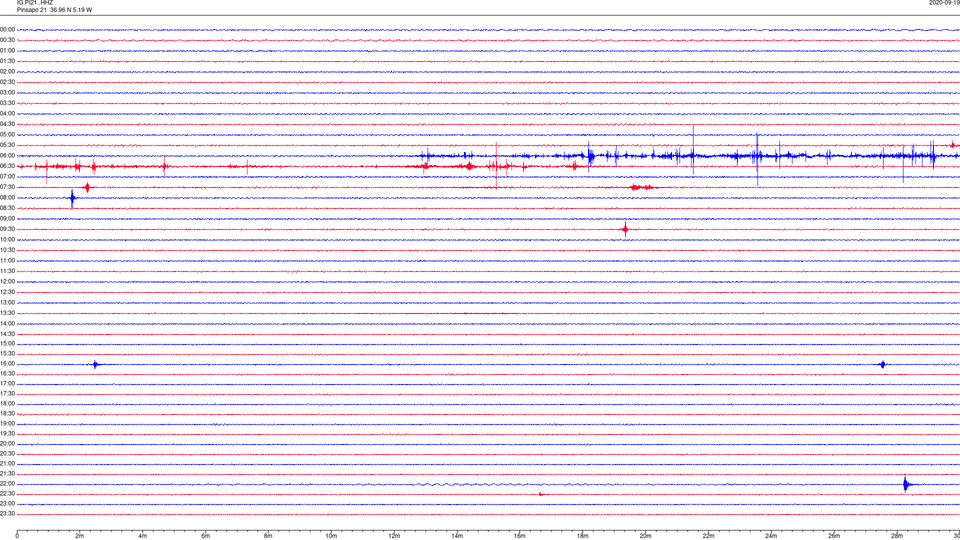Select the 15:00 trace time label
This screenshot has height=540, width=960.
pos(7,344)
